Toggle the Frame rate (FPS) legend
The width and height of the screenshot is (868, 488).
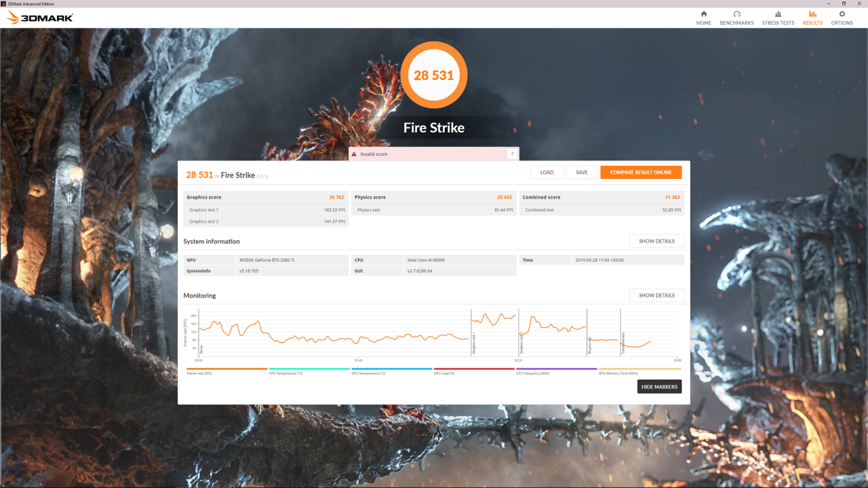pos(226,371)
